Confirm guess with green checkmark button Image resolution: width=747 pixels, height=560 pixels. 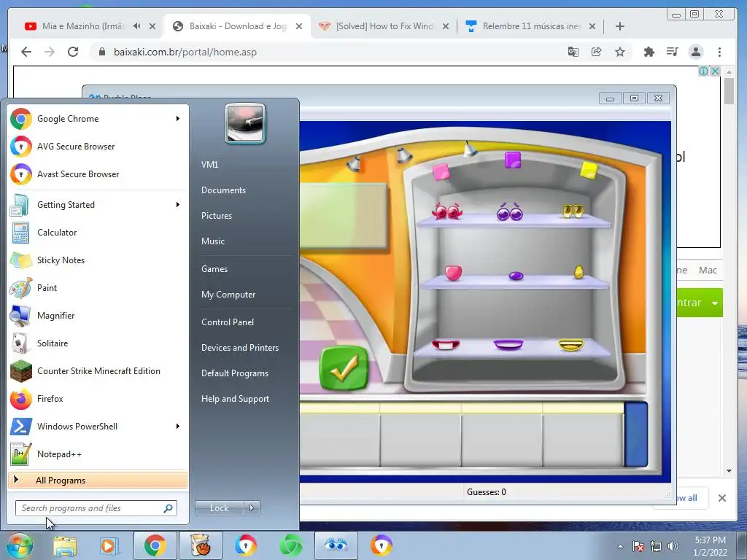344,368
